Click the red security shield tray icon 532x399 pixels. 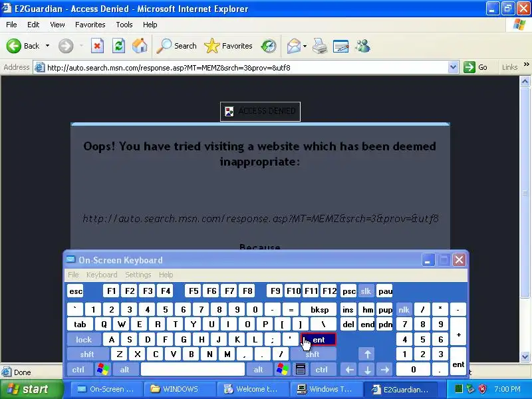[483, 389]
